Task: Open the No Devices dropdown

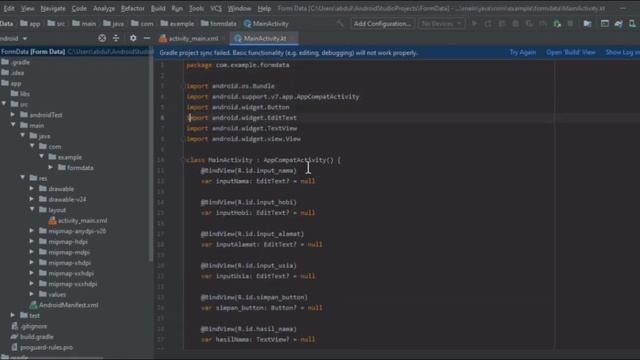Action: click(441, 24)
